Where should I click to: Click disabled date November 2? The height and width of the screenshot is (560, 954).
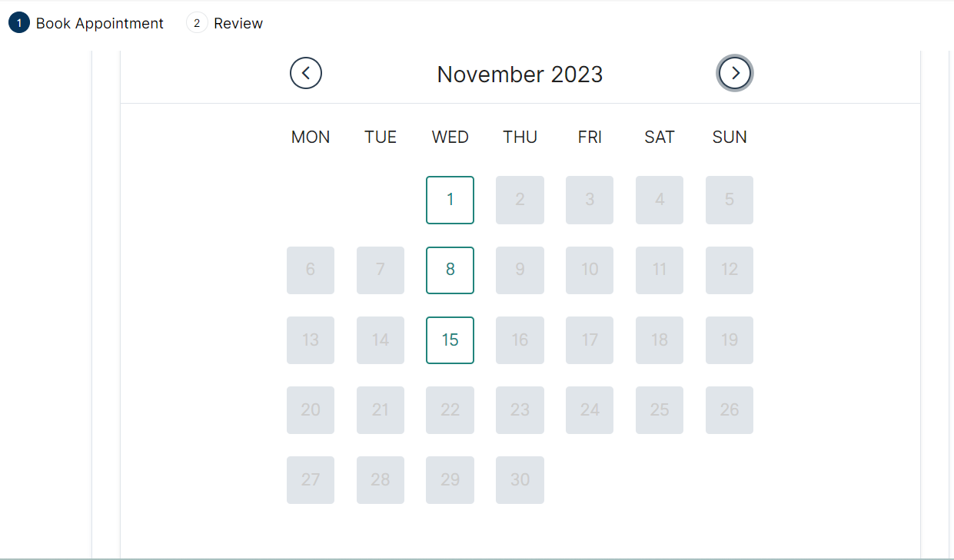click(x=520, y=200)
